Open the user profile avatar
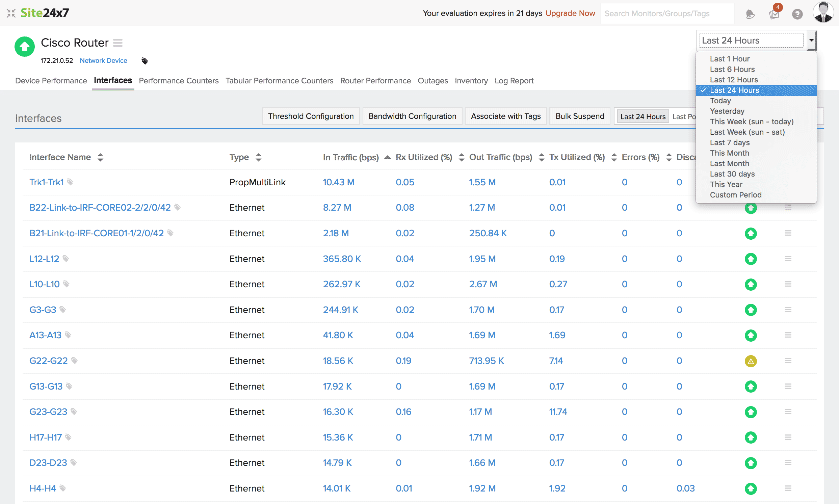This screenshot has height=504, width=839. (823, 13)
